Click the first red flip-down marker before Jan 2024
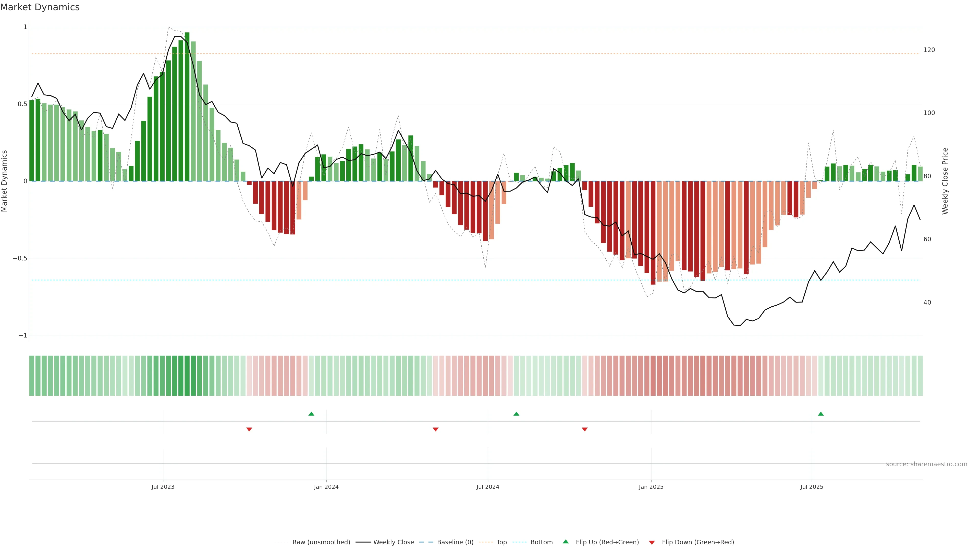The width and height of the screenshot is (980, 551). coord(249,429)
